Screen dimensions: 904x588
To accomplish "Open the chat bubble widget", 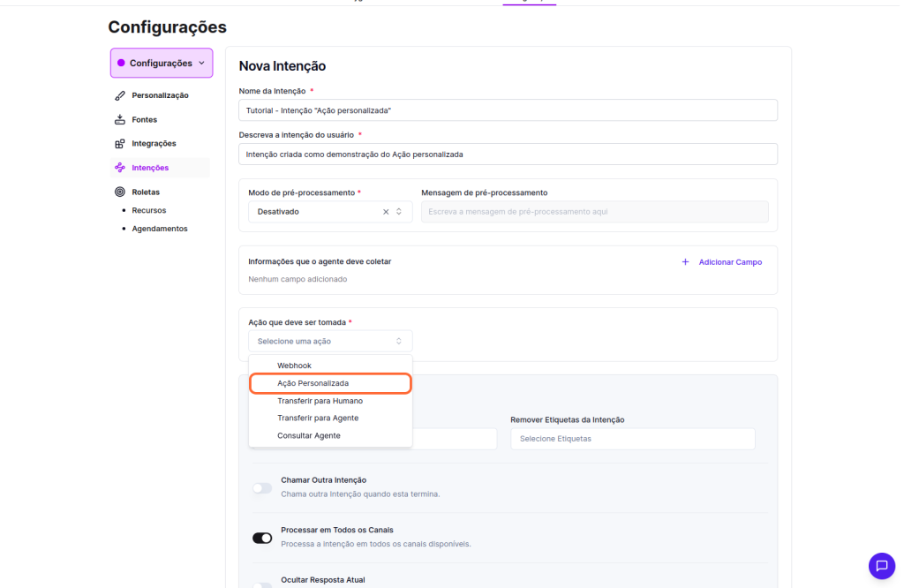I will point(881,566).
